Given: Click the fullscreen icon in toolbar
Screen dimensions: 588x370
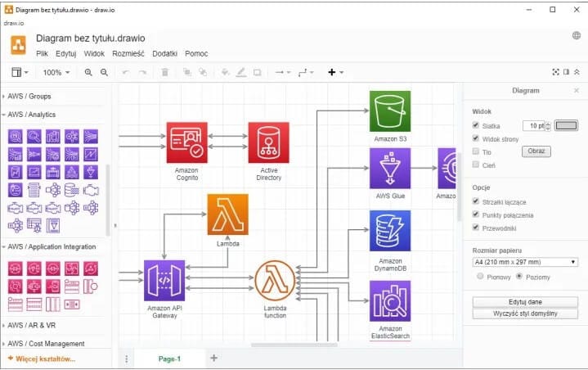Looking at the screenshot, I should [556, 72].
